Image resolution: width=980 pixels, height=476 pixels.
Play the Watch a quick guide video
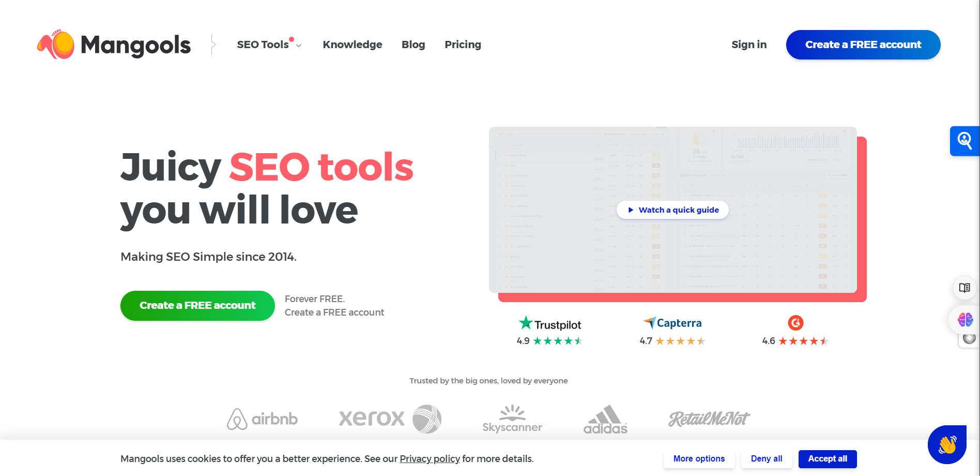click(673, 210)
